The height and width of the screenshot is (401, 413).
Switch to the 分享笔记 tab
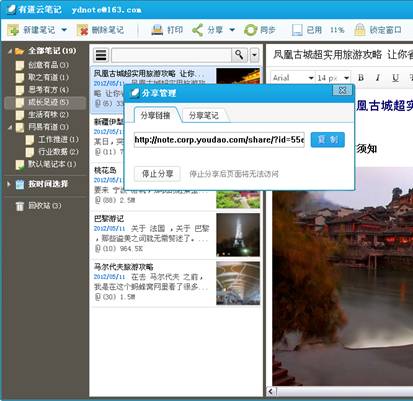(204, 115)
